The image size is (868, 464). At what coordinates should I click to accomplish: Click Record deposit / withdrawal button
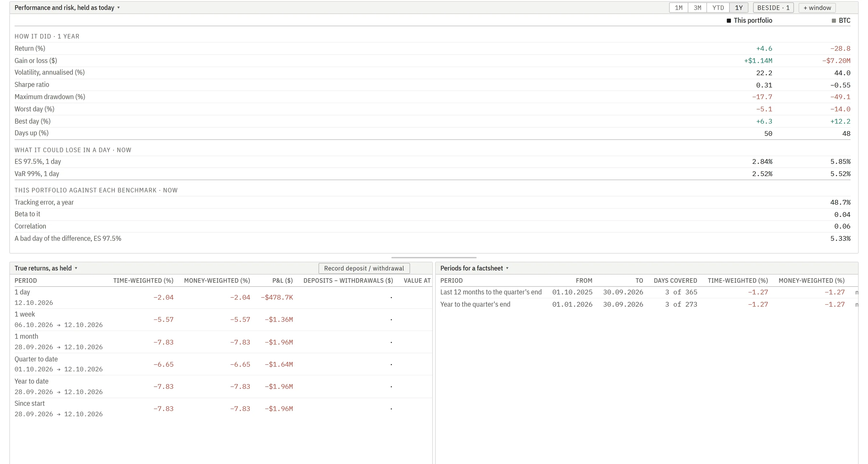pos(364,268)
